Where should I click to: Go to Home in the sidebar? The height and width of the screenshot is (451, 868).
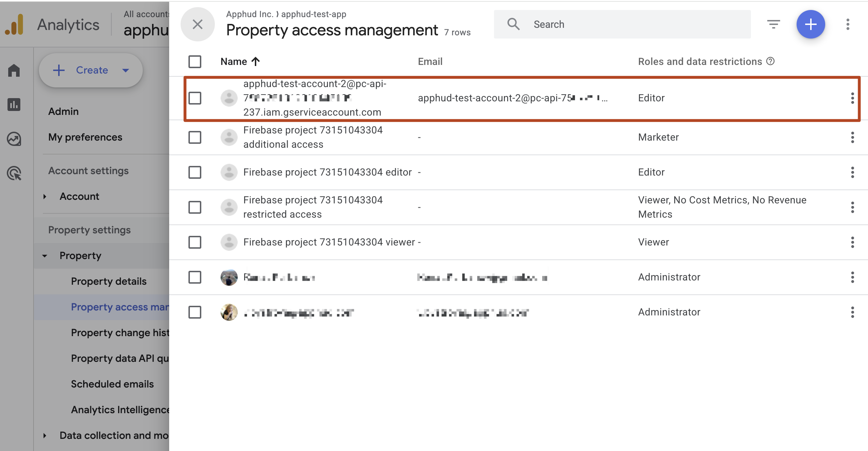pos(14,70)
